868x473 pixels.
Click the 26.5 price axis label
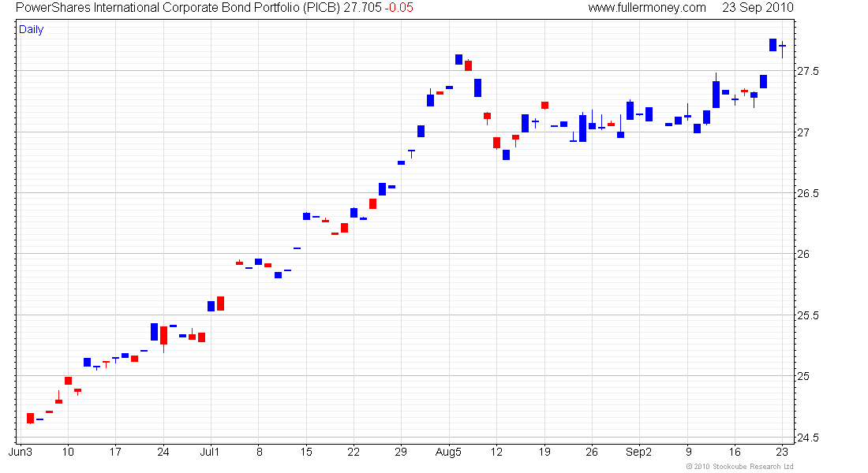[808, 194]
